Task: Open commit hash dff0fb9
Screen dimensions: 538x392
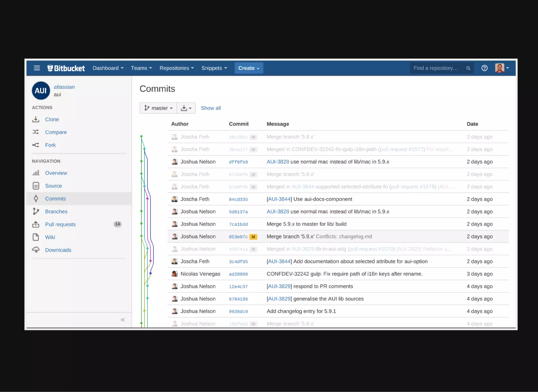Action: 238,162
